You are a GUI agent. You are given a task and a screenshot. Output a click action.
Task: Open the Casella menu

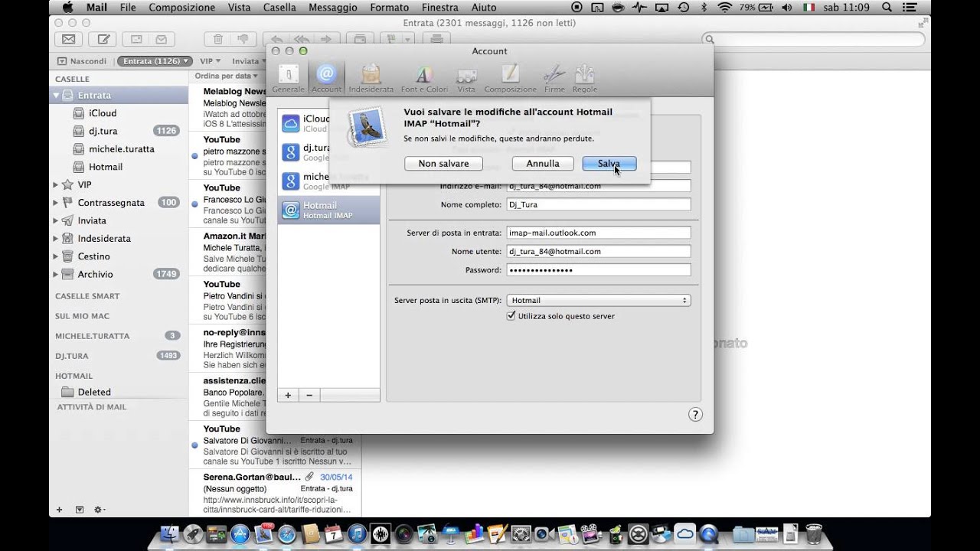(279, 7)
